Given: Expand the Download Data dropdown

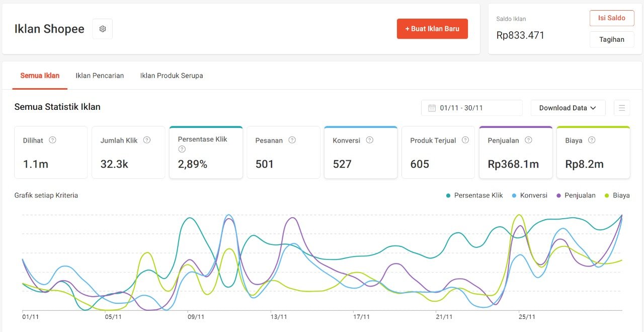Looking at the screenshot, I should (568, 108).
